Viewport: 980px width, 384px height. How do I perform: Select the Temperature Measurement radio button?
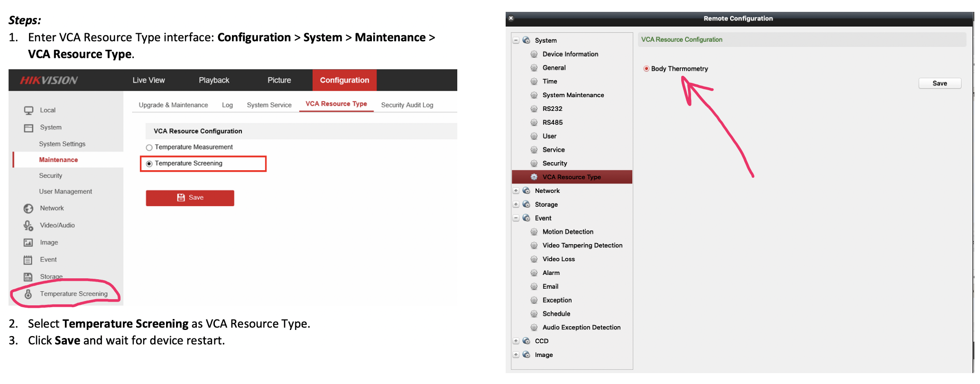click(x=149, y=147)
